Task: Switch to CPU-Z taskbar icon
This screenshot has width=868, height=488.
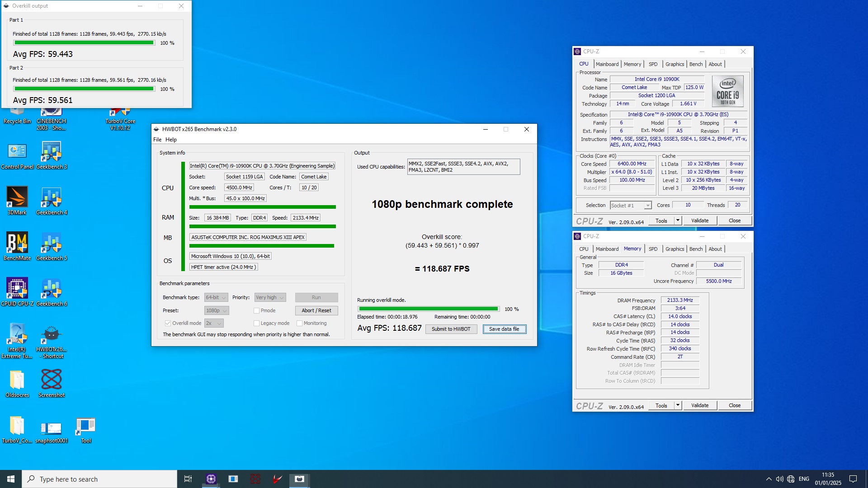Action: [x=211, y=479]
